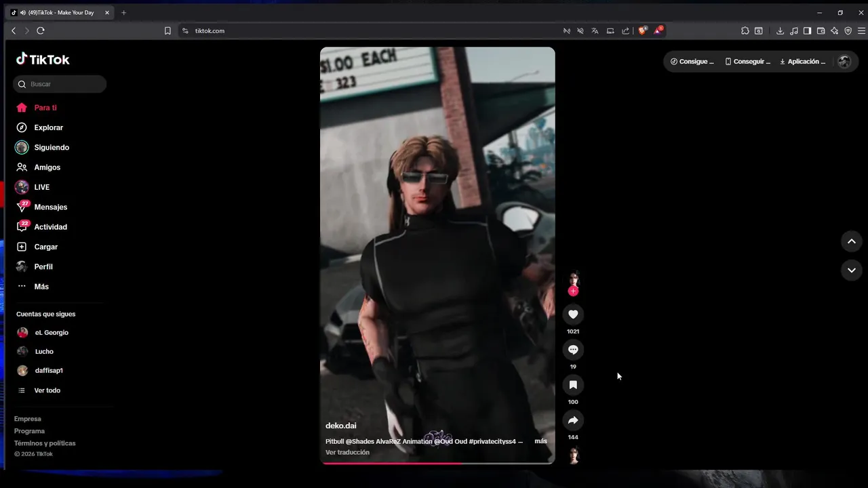The width and height of the screenshot is (868, 488).
Task: Go to previous video with up chevron
Action: point(852,241)
